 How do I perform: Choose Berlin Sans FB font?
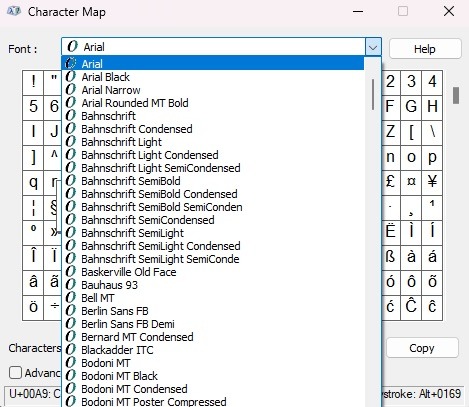(x=213, y=311)
